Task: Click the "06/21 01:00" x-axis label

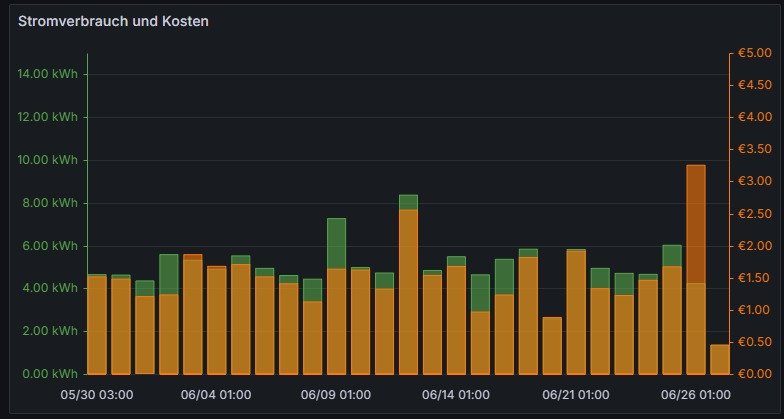Action: [575, 395]
